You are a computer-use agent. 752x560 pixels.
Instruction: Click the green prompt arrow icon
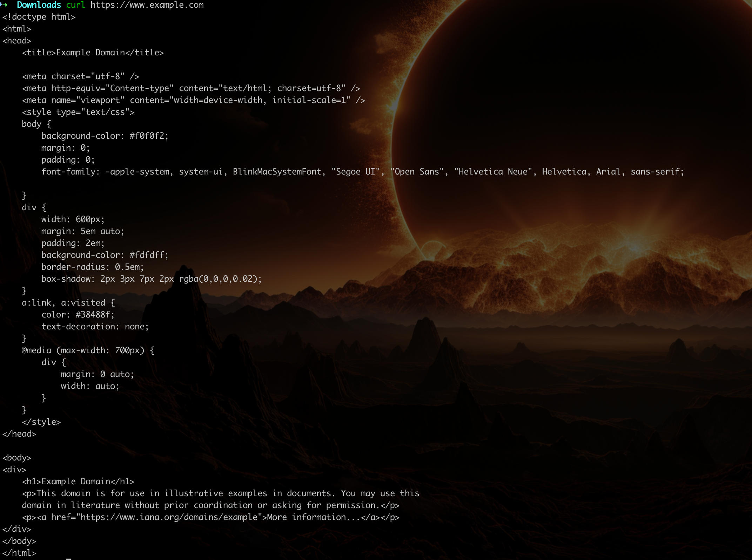coord(4,5)
